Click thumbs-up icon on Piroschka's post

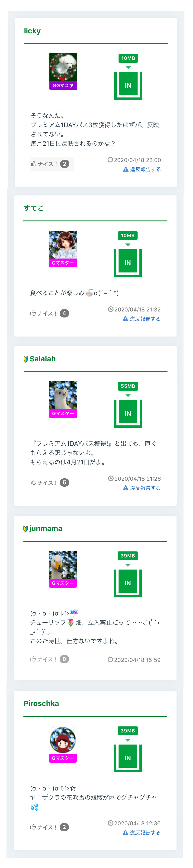[x=33, y=827]
